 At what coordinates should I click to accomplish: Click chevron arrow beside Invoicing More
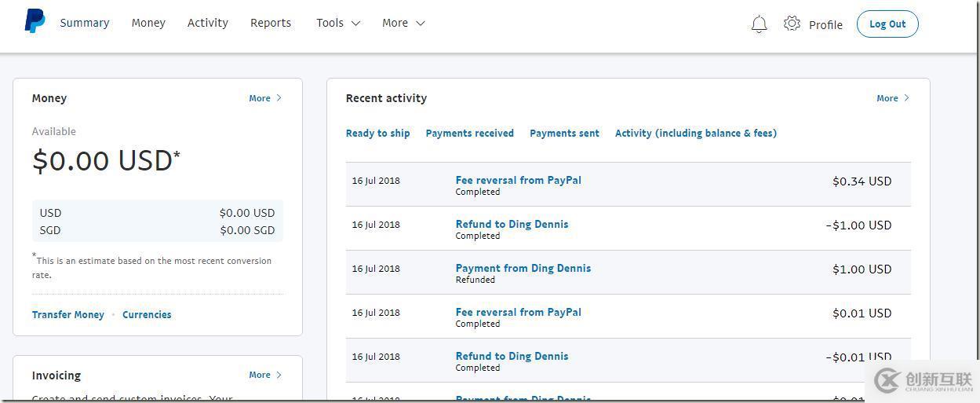(x=279, y=375)
